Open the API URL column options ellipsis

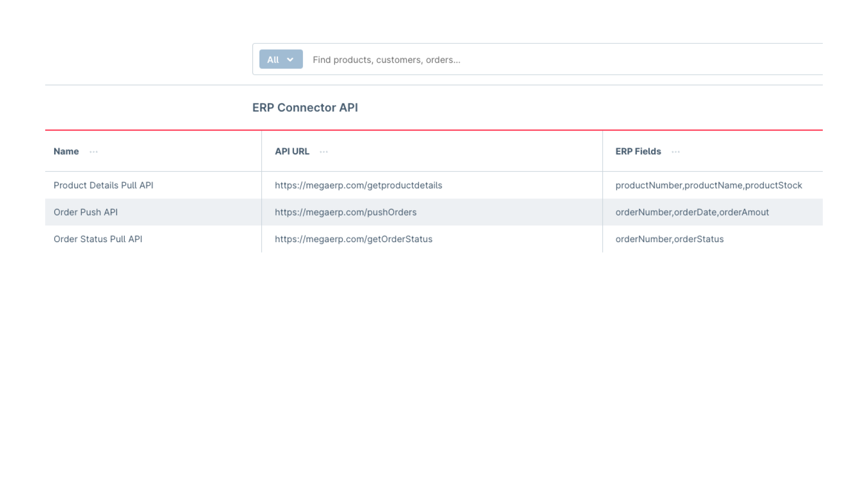pyautogui.click(x=324, y=152)
